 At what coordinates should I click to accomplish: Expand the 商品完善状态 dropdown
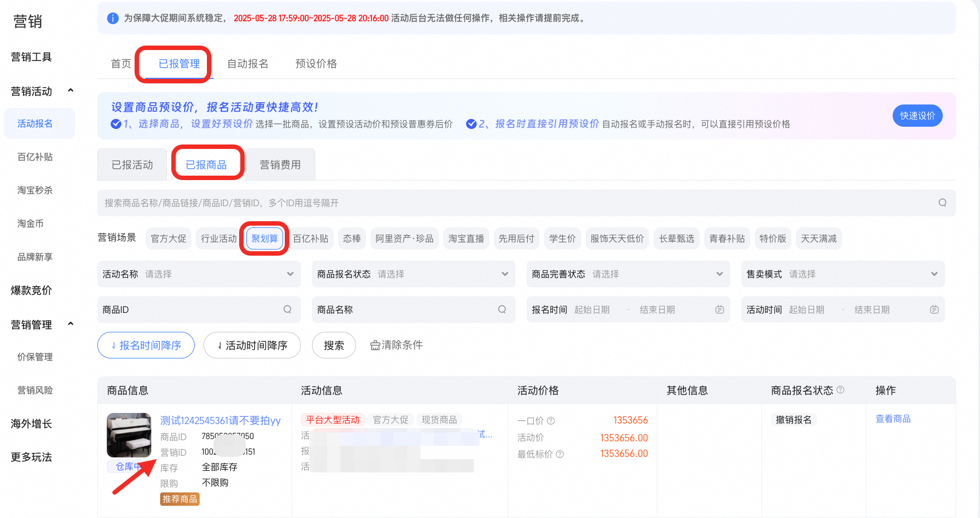[x=628, y=274]
